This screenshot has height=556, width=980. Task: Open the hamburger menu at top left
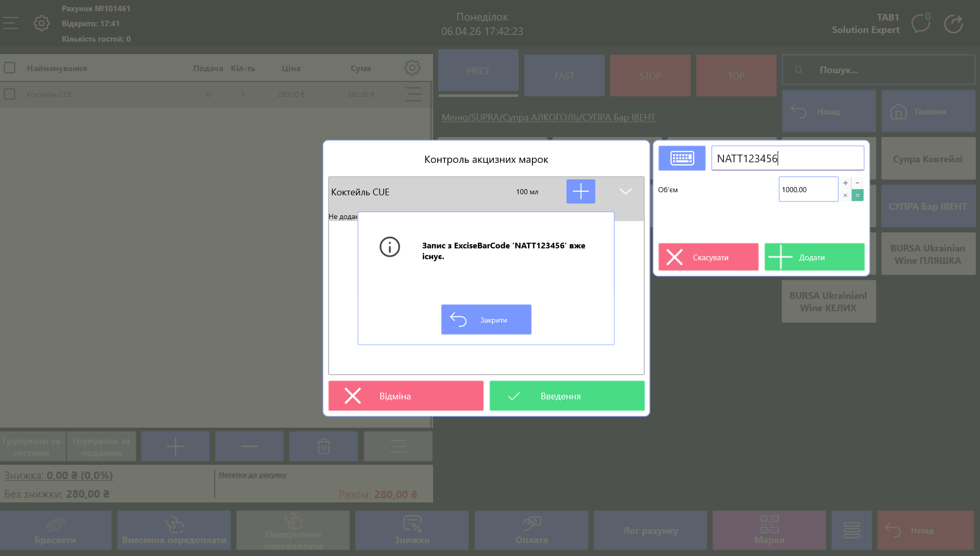(x=11, y=23)
